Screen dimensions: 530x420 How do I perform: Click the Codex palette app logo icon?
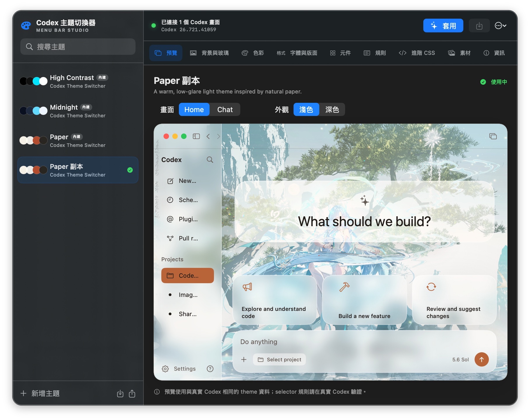point(26,26)
